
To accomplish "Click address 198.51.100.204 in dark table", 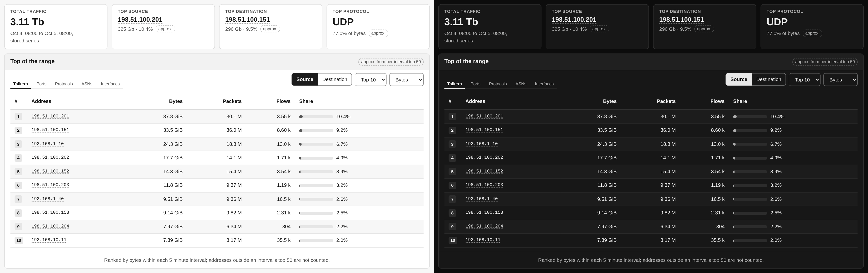I will (484, 226).
